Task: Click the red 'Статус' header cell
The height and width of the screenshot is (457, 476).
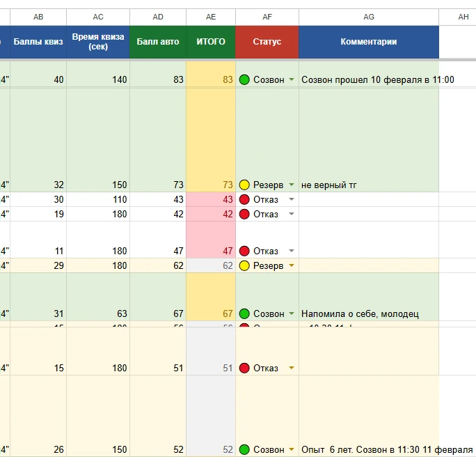Action: (267, 42)
